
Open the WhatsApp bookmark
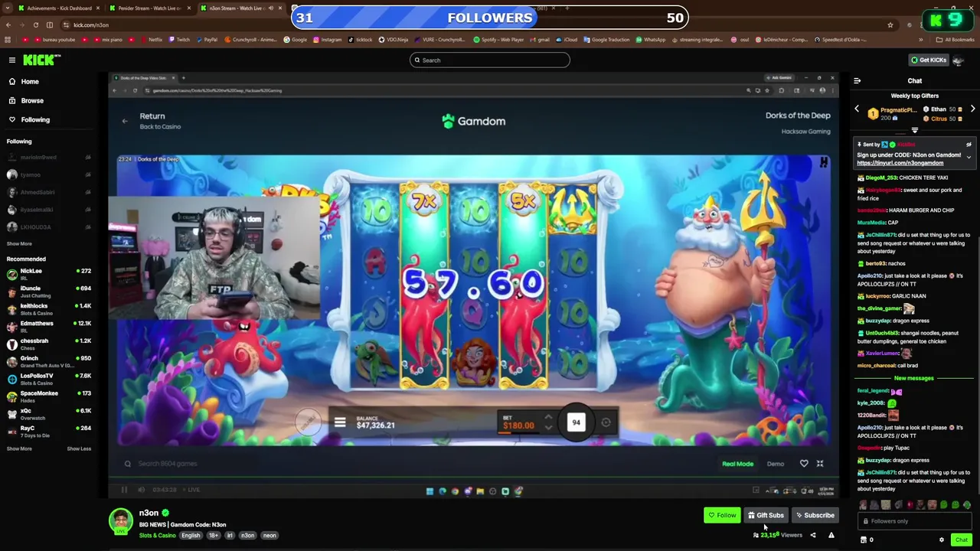coord(650,40)
